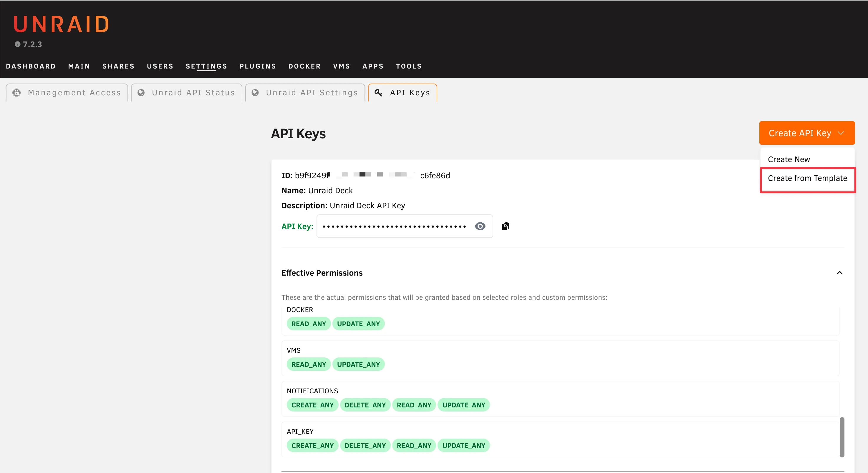This screenshot has width=868, height=473.
Task: Click inside the masked API Key field
Action: tap(404, 226)
